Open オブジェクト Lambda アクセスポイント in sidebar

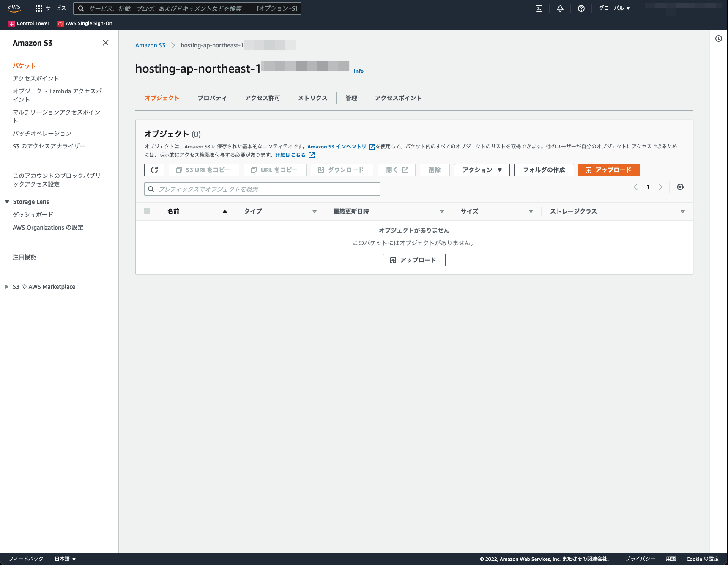click(x=57, y=96)
